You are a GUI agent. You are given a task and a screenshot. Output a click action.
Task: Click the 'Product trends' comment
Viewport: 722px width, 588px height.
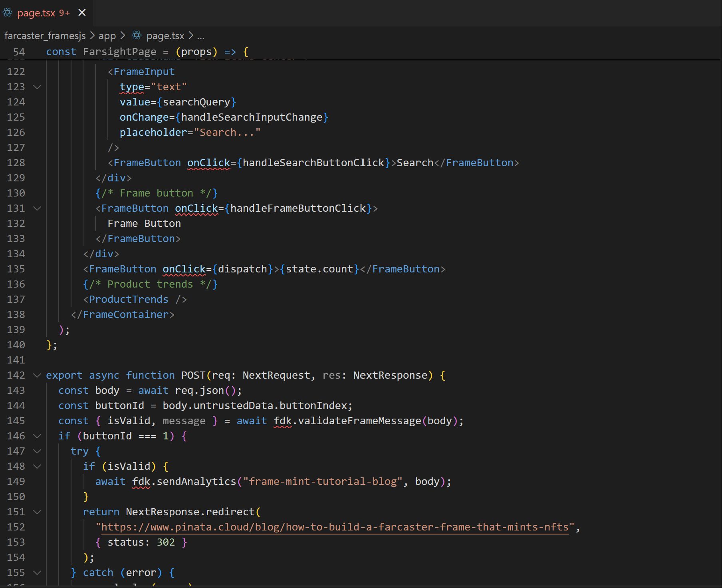click(x=150, y=284)
